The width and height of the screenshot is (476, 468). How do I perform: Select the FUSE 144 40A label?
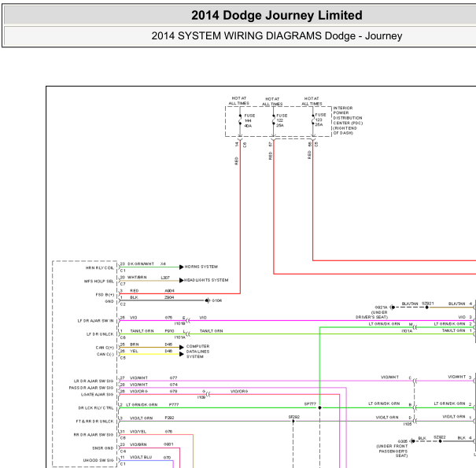(249, 120)
